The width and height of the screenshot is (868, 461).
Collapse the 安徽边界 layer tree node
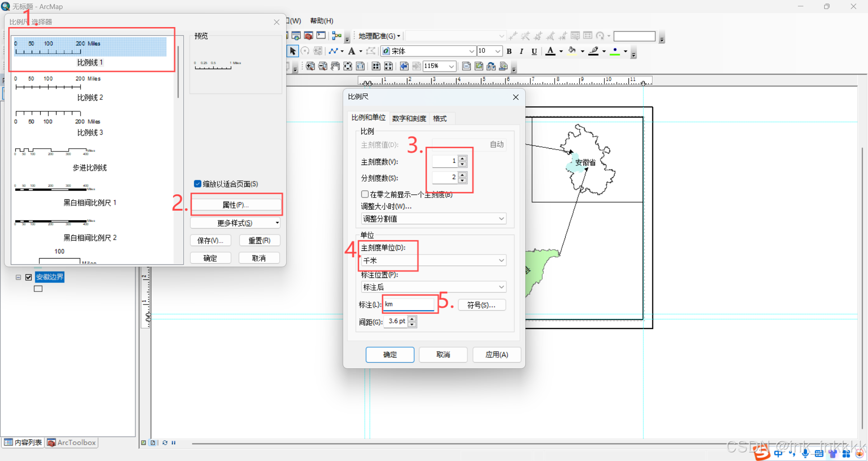point(19,278)
